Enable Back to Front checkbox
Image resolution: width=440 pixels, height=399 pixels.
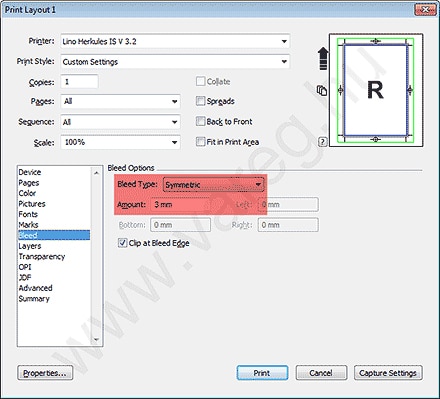pos(200,121)
